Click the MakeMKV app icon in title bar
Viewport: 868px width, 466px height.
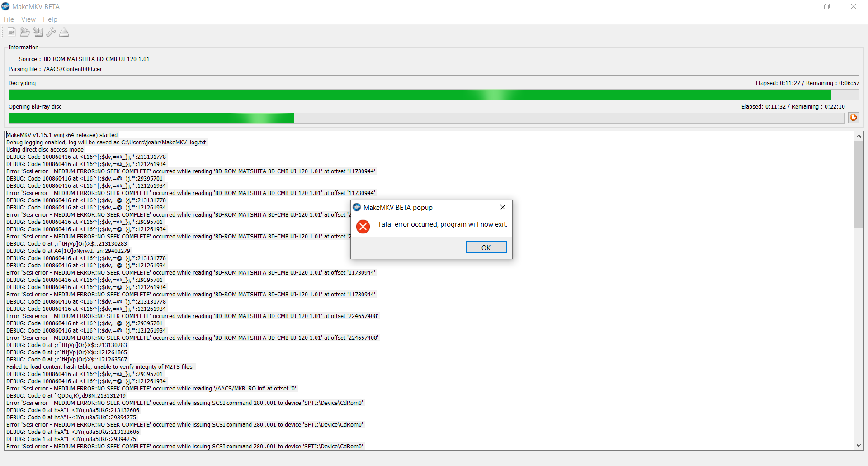pos(5,6)
